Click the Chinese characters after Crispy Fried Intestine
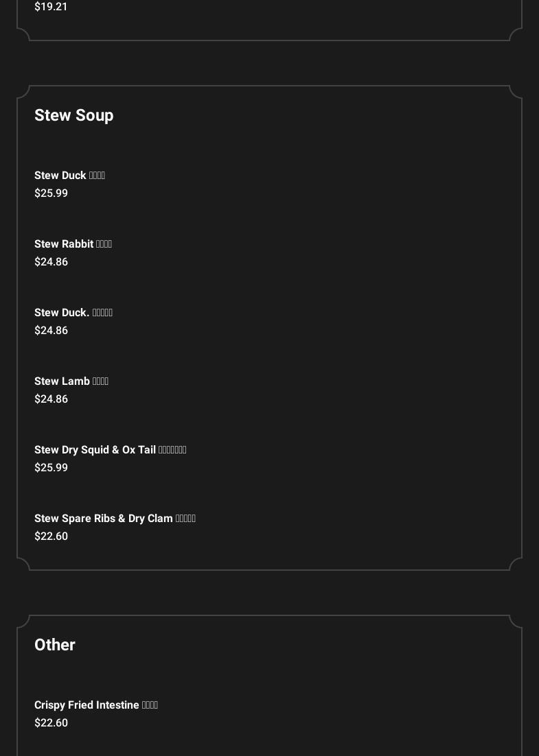 (x=150, y=705)
